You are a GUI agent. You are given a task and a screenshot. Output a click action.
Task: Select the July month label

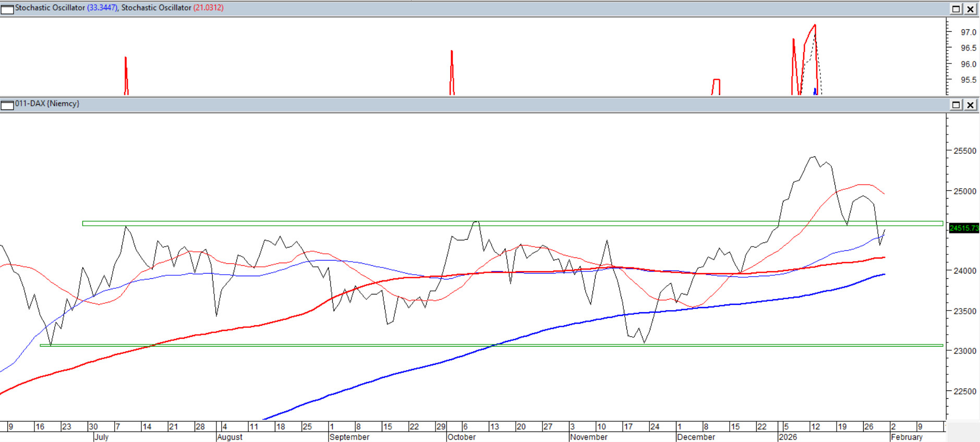(x=101, y=437)
